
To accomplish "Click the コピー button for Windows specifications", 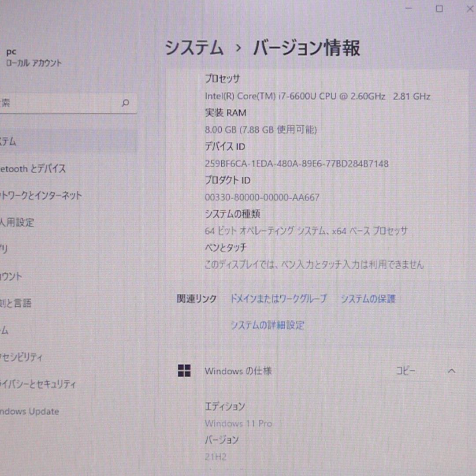I will pos(405,371).
